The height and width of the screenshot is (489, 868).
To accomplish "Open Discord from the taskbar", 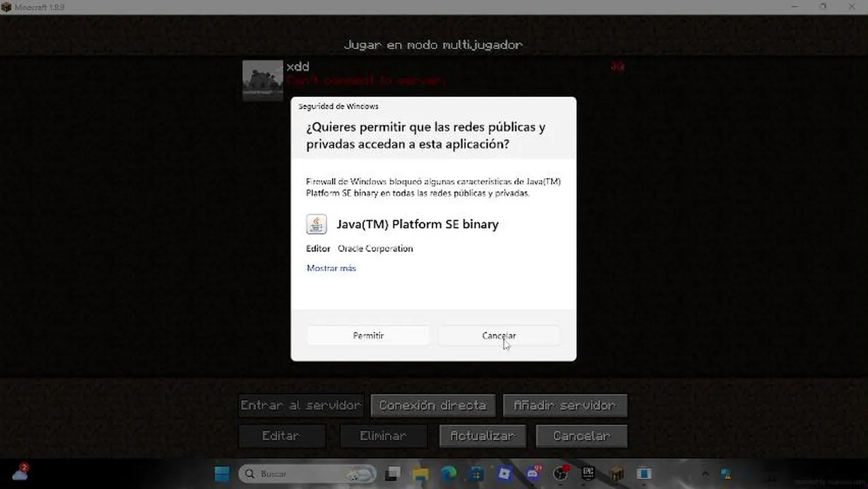I will (x=533, y=473).
